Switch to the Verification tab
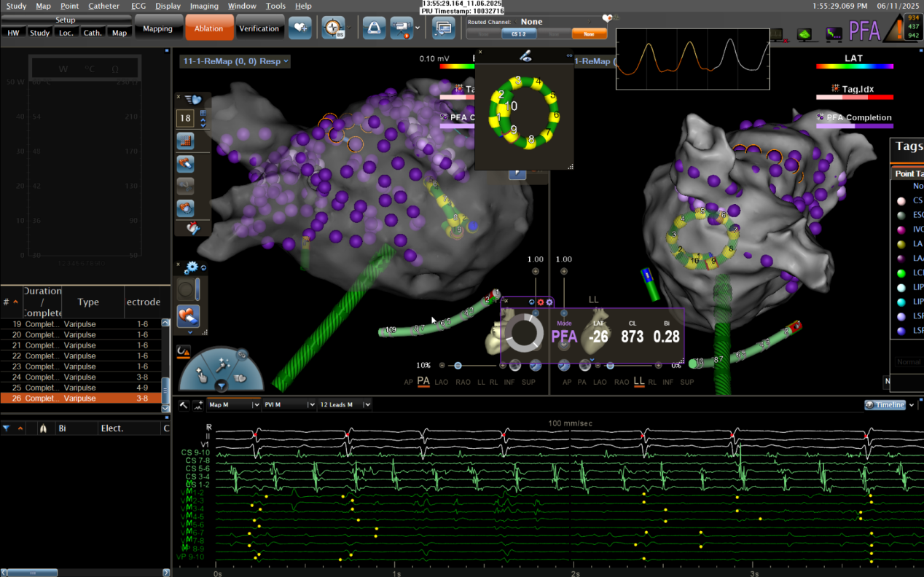Viewport: 924px width, 577px height. (259, 28)
